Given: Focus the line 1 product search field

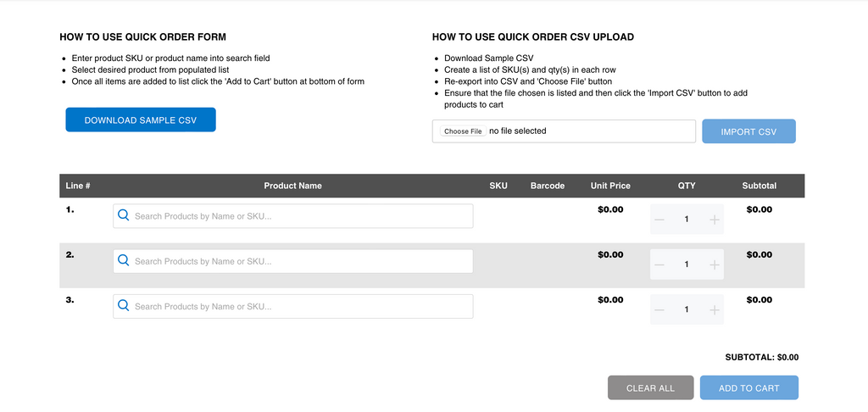Looking at the screenshot, I should pos(292,216).
